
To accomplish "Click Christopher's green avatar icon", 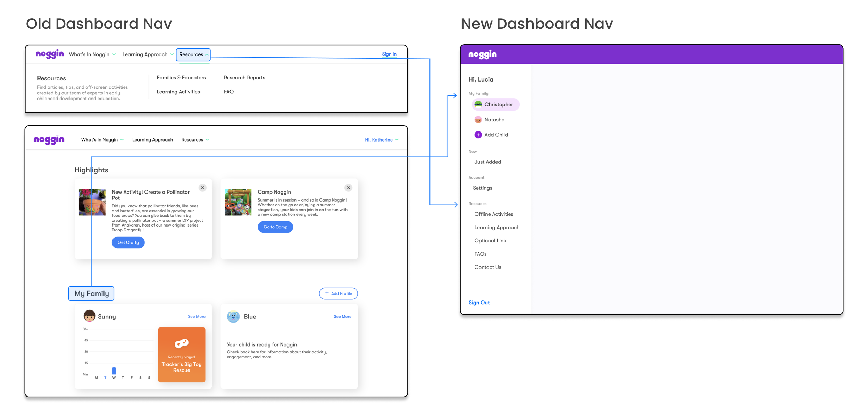I will click(478, 104).
